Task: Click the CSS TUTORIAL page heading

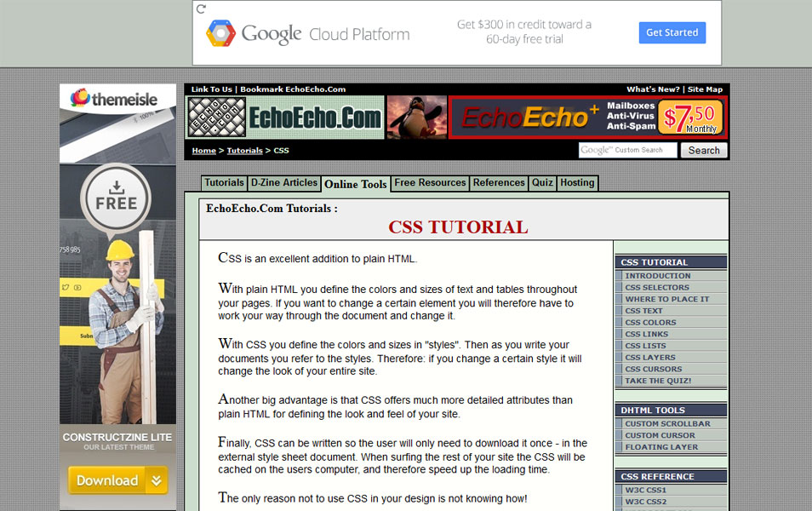Action: pyautogui.click(x=458, y=227)
